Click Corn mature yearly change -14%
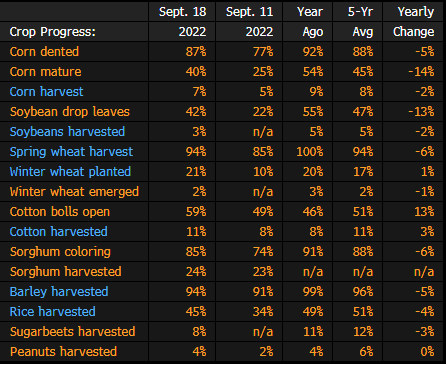This screenshot has height=365, width=447. pos(421,72)
